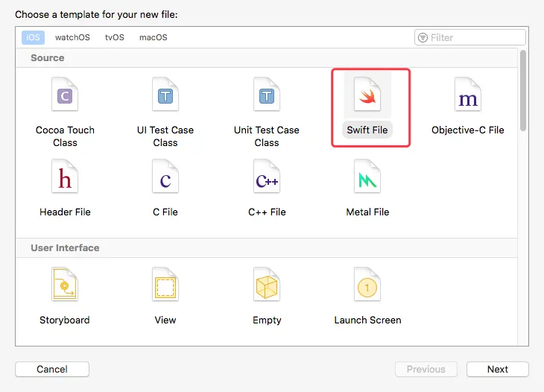This screenshot has height=392, width=544.
Task: Select the View template icon
Action: click(x=165, y=285)
